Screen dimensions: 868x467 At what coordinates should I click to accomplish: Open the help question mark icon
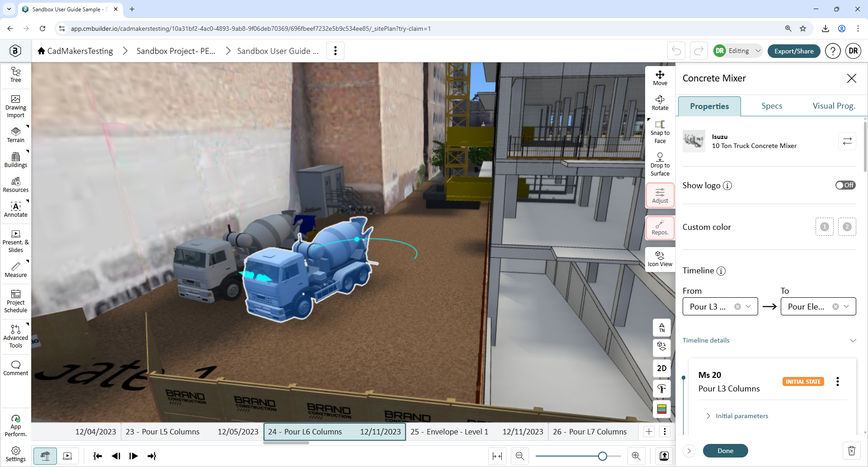click(x=833, y=51)
